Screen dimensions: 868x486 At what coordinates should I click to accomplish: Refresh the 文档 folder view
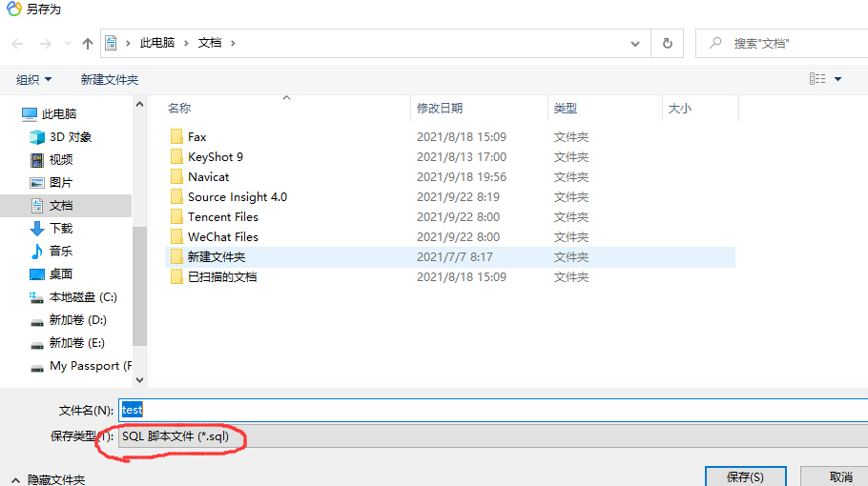pyautogui.click(x=668, y=43)
